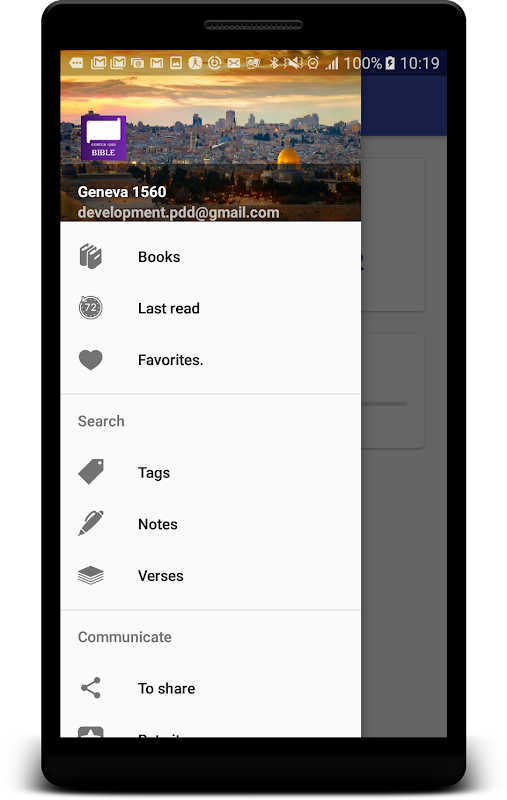Select To share option
The height and width of the screenshot is (800, 507).
click(211, 688)
